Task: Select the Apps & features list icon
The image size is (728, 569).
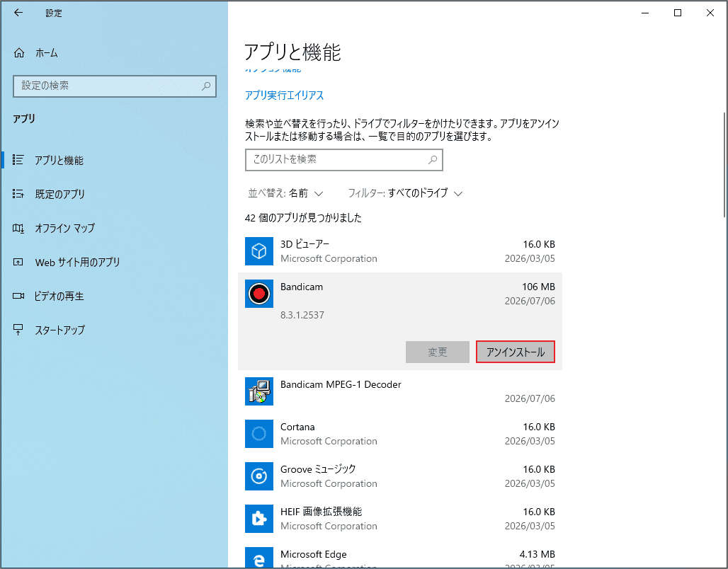Action: 18,160
